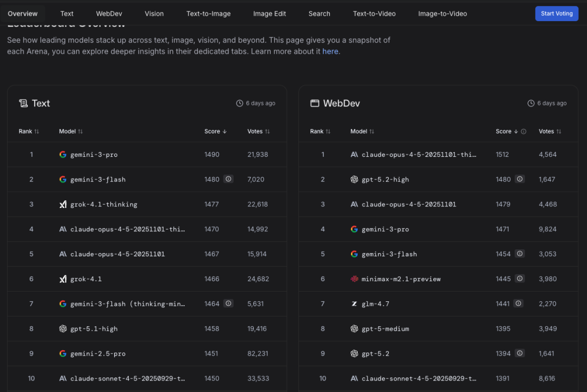
Task: Click the info icon beside gemini-3-flash score
Action: click(x=228, y=179)
